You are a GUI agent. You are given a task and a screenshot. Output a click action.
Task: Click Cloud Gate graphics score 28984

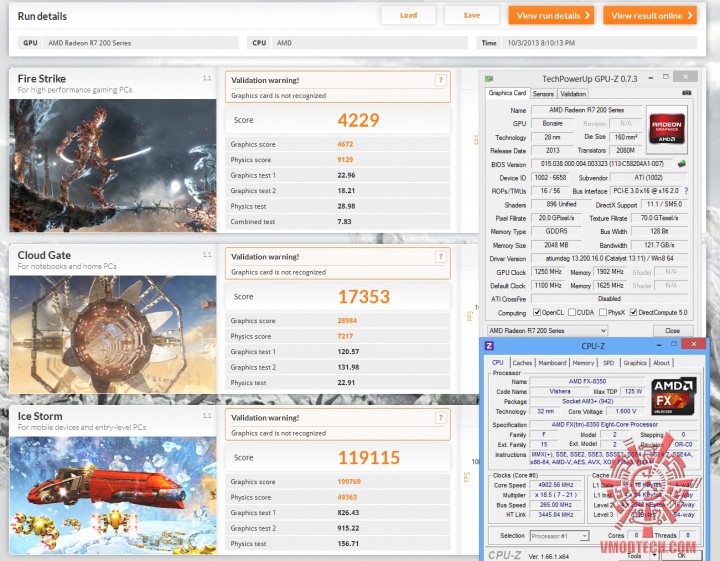click(347, 320)
